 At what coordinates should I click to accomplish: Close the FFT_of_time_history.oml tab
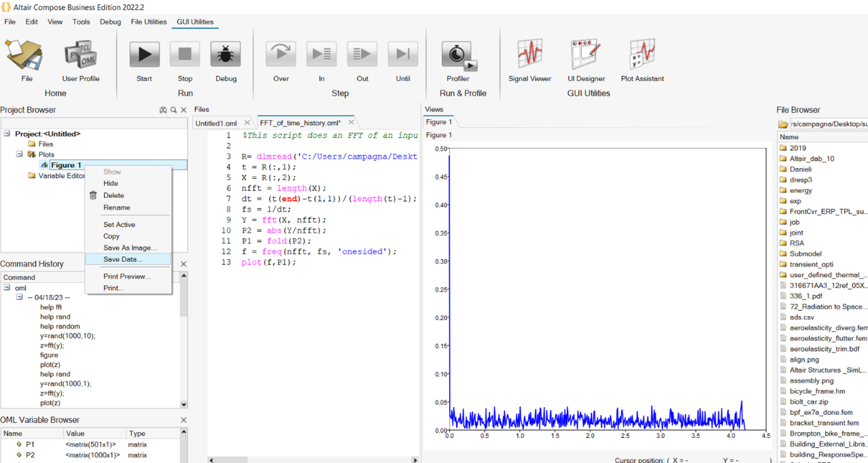351,122
